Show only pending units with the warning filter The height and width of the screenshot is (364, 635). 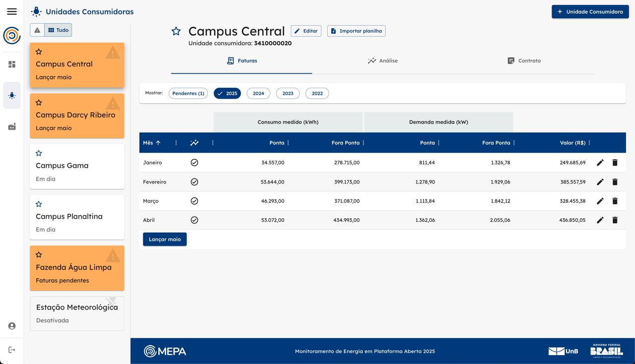[x=37, y=30]
